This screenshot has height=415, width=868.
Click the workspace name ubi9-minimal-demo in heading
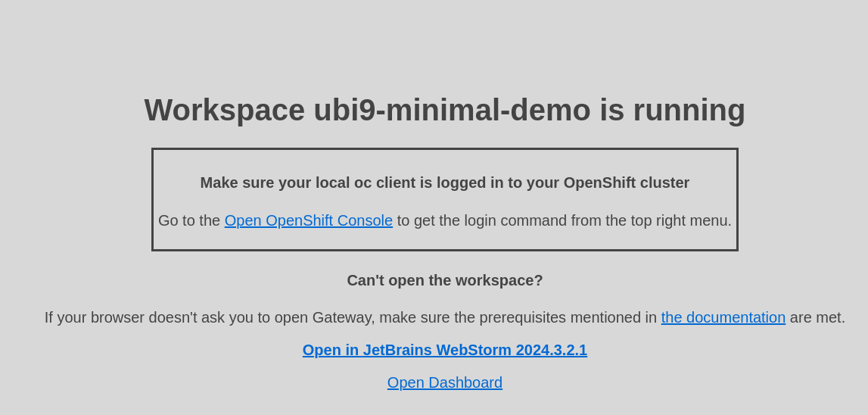[x=452, y=110]
